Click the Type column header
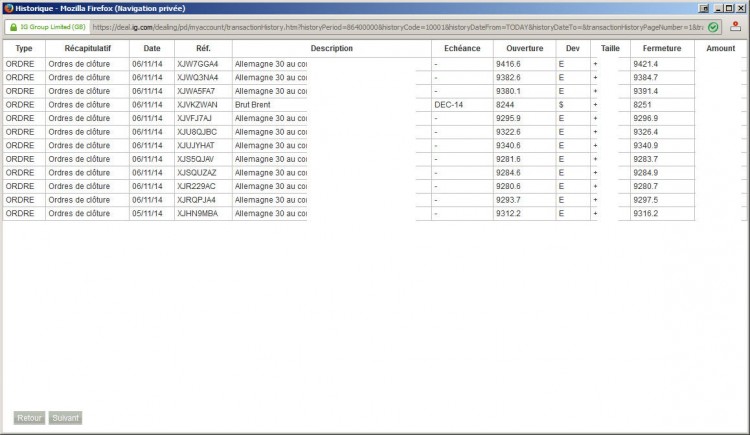This screenshot has width=750, height=435. point(24,48)
